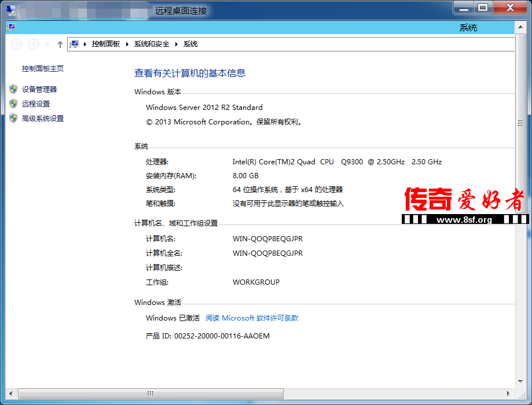Click the shield icon beside 设备管理器

tap(13, 89)
